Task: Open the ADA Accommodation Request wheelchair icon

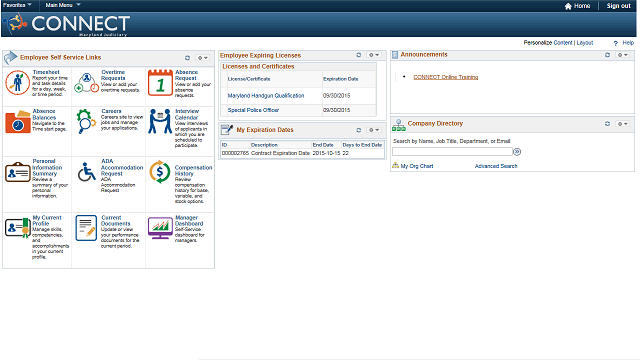Action: coord(87,172)
